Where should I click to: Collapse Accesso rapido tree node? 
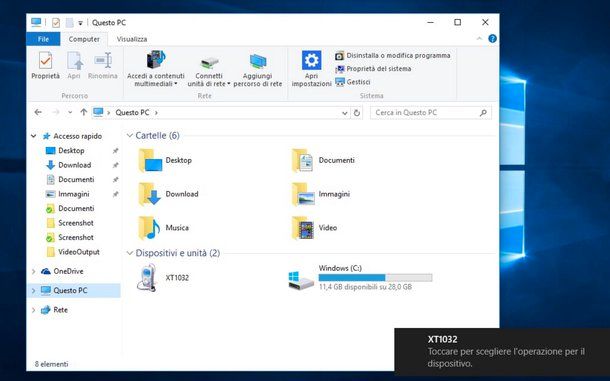[x=34, y=136]
